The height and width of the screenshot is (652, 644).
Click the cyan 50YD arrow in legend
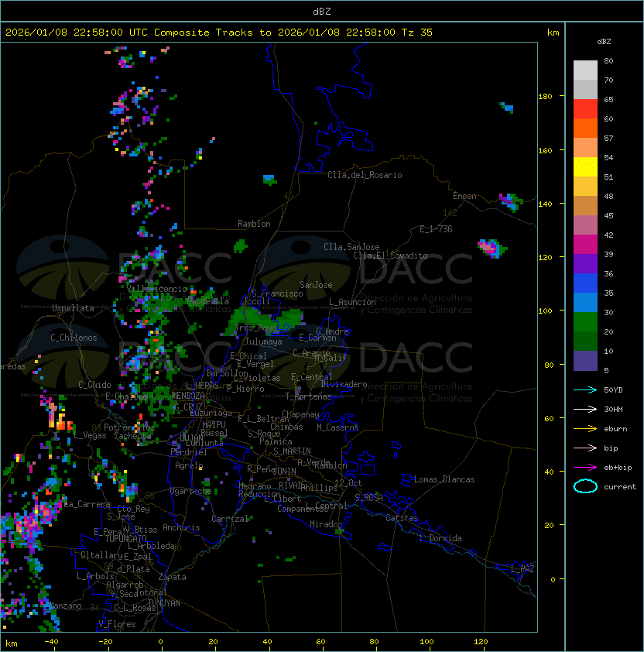click(x=585, y=389)
